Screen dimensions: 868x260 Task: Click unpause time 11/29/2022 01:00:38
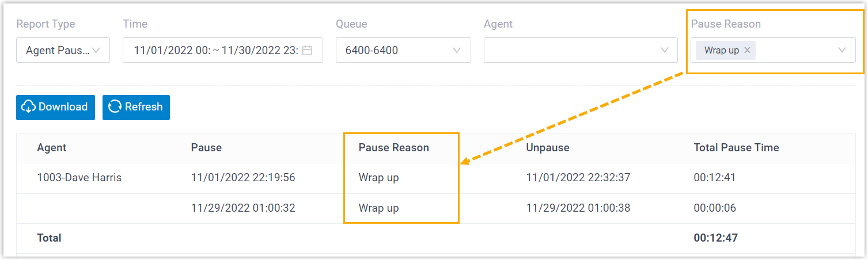[x=578, y=208]
